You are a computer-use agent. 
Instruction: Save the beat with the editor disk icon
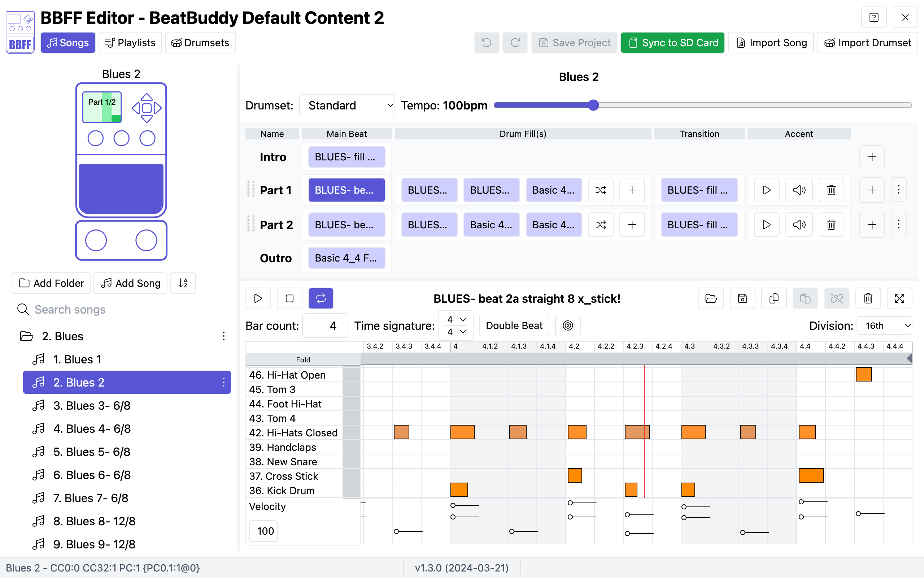click(x=742, y=298)
